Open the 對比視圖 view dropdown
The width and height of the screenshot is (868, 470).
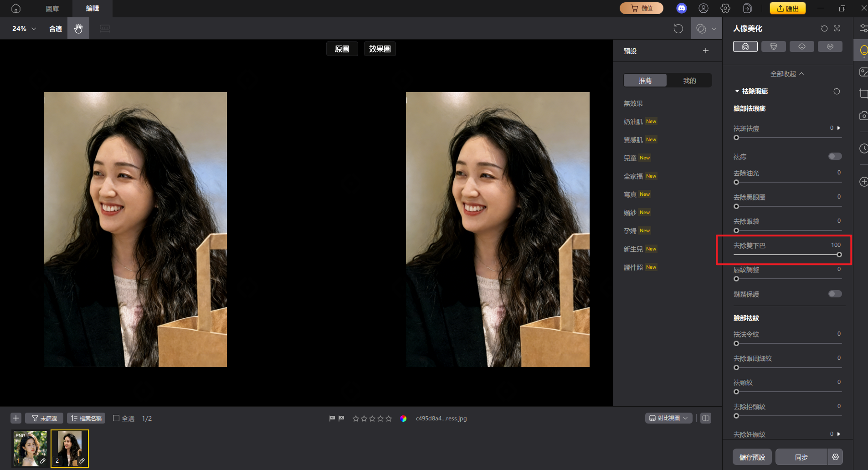pos(668,418)
